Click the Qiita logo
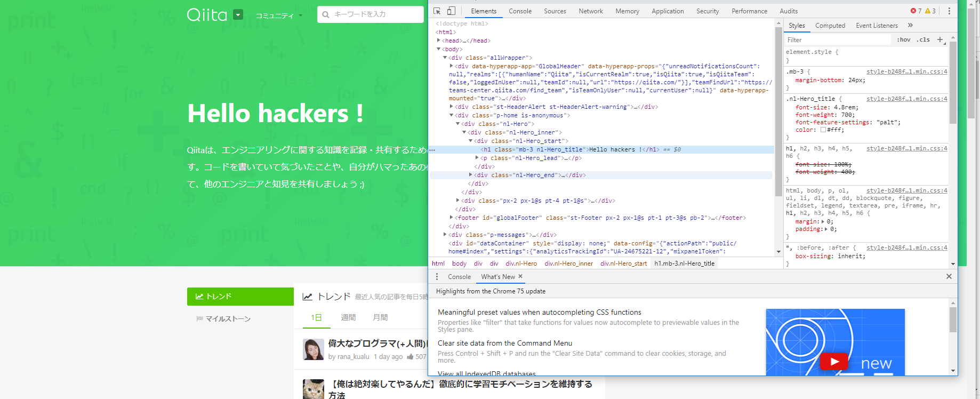The height and width of the screenshot is (399, 980). [x=207, y=14]
